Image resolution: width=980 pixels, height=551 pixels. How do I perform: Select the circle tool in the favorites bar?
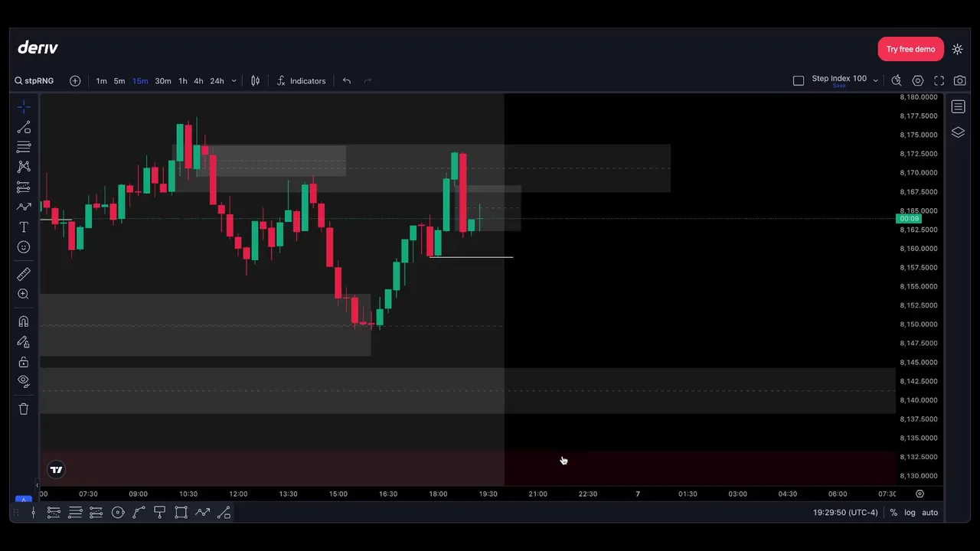click(118, 513)
